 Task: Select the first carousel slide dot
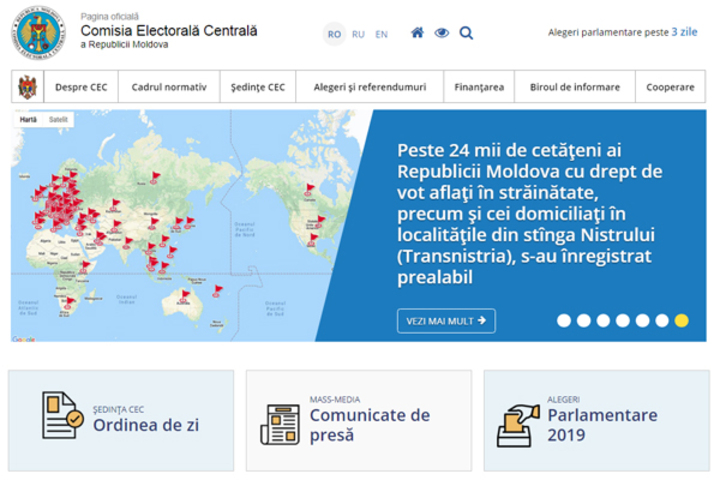[x=564, y=321]
